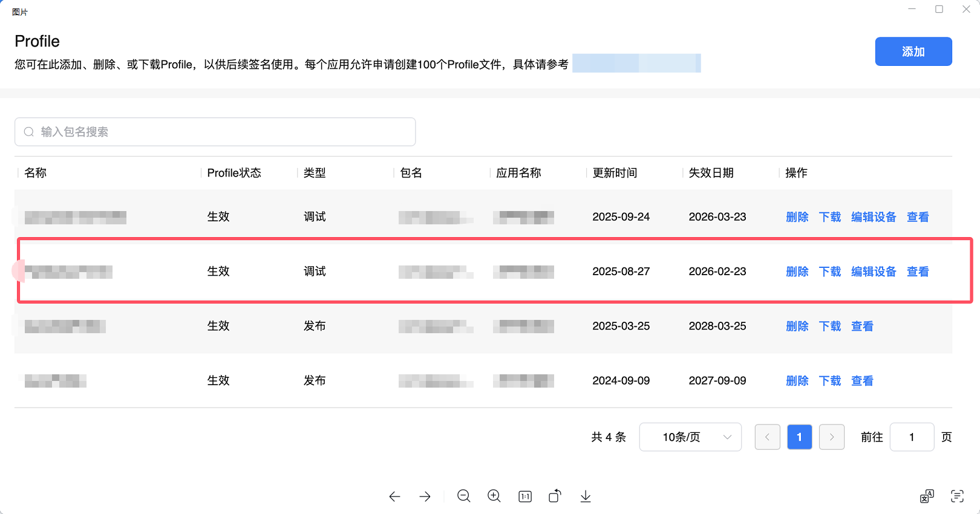Click the previous image arrow icon

(394, 496)
